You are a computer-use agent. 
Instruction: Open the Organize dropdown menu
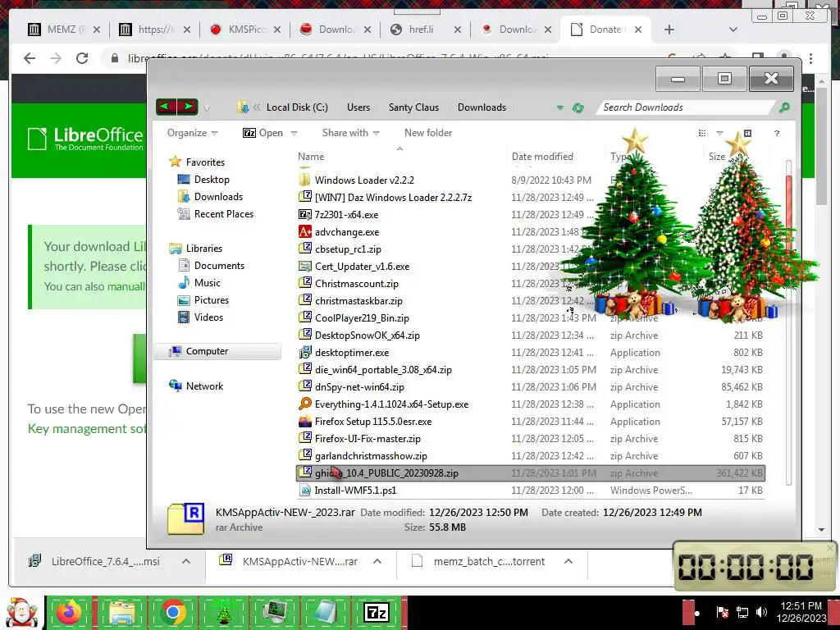[x=192, y=133]
